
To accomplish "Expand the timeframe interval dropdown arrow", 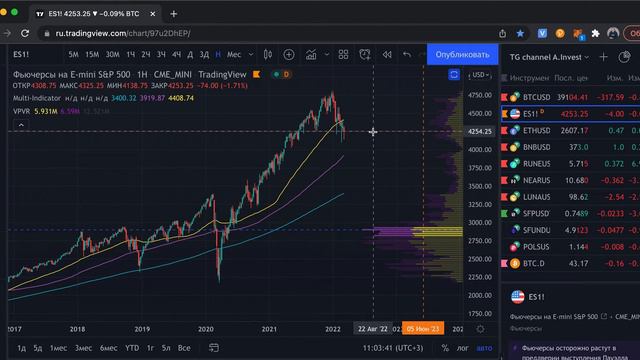I will tap(251, 54).
